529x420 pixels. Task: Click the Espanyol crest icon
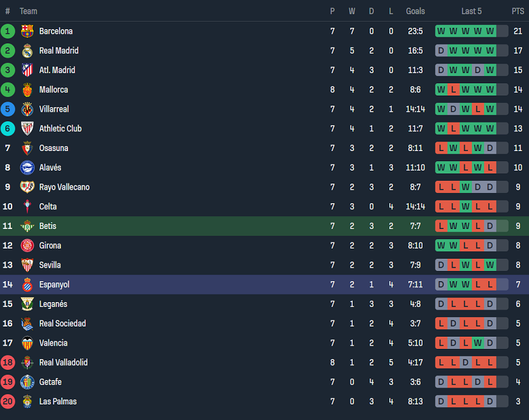pos(27,285)
